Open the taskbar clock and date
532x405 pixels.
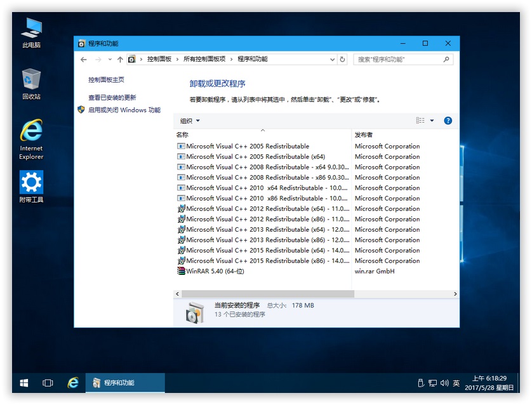click(489, 383)
